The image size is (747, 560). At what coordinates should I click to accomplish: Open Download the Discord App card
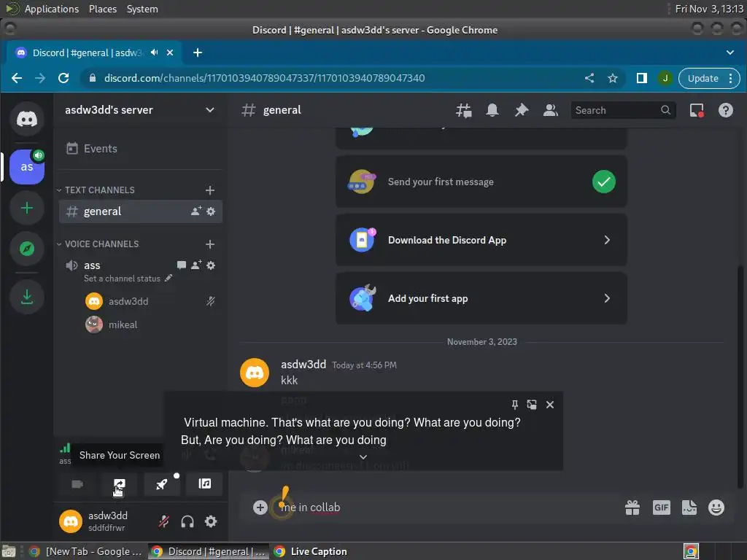(x=481, y=240)
